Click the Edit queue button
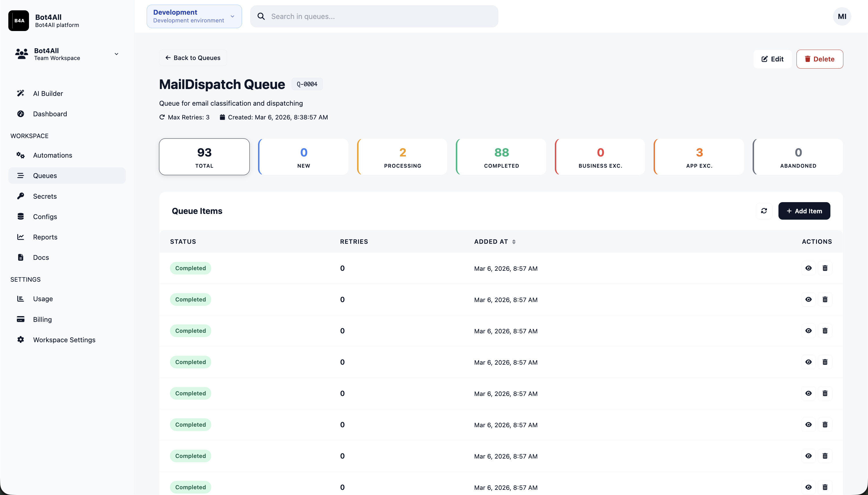 point(772,59)
